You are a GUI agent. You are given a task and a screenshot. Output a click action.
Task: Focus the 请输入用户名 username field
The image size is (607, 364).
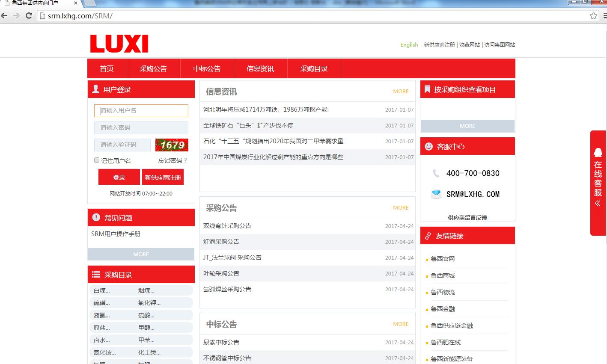pos(141,110)
